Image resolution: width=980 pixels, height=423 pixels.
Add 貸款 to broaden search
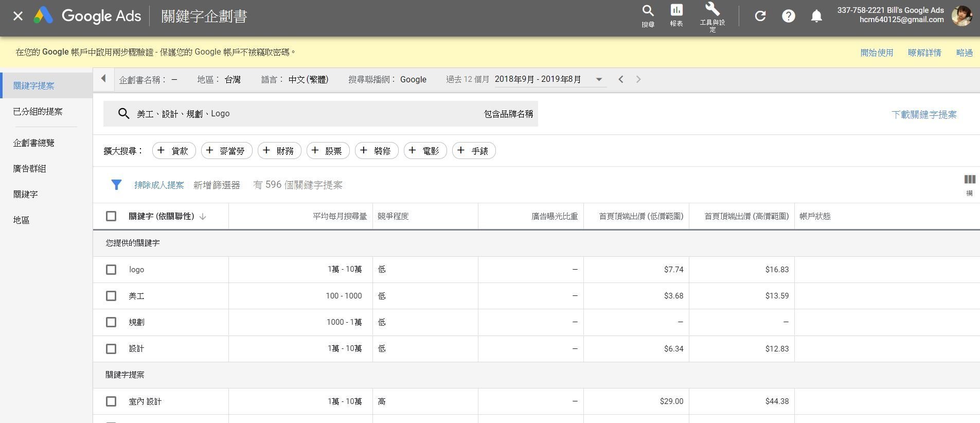pyautogui.click(x=174, y=151)
